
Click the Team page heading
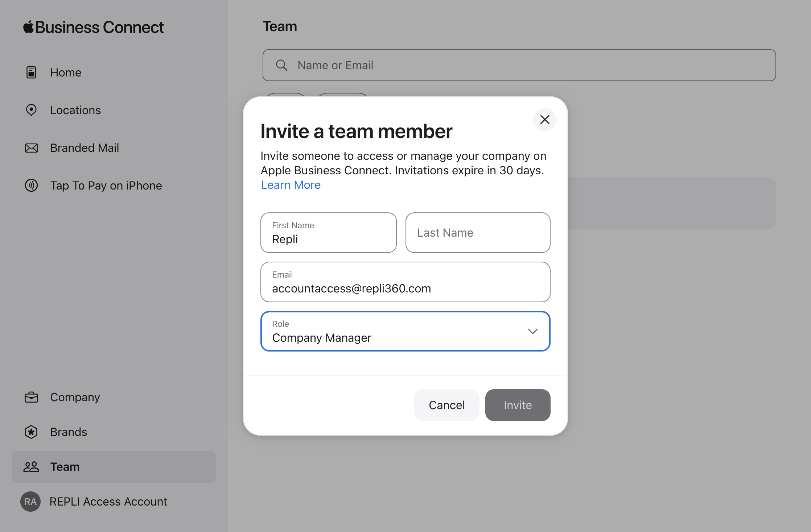click(280, 26)
